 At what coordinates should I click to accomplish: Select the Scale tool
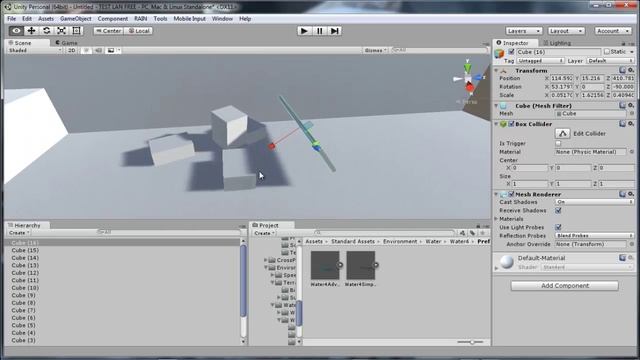tap(61, 31)
